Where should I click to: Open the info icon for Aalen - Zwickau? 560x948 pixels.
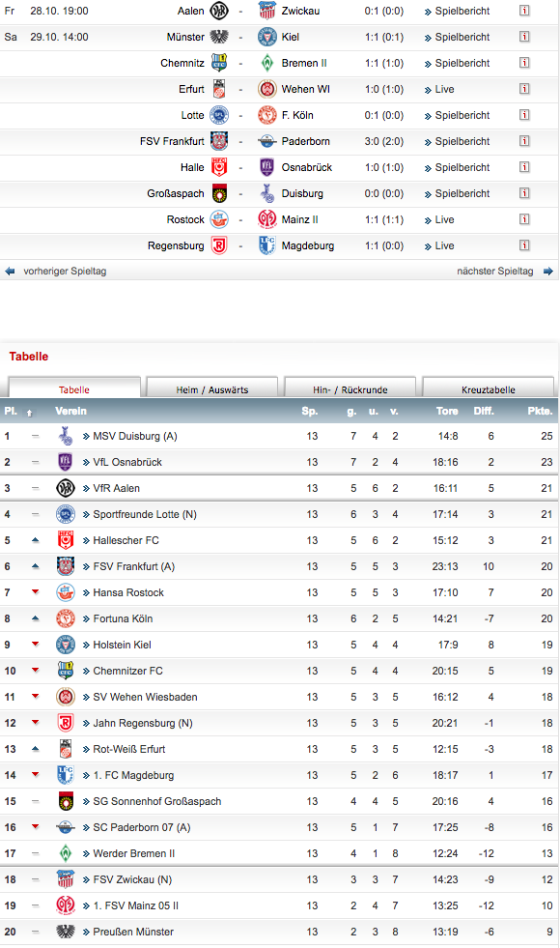pos(524,11)
